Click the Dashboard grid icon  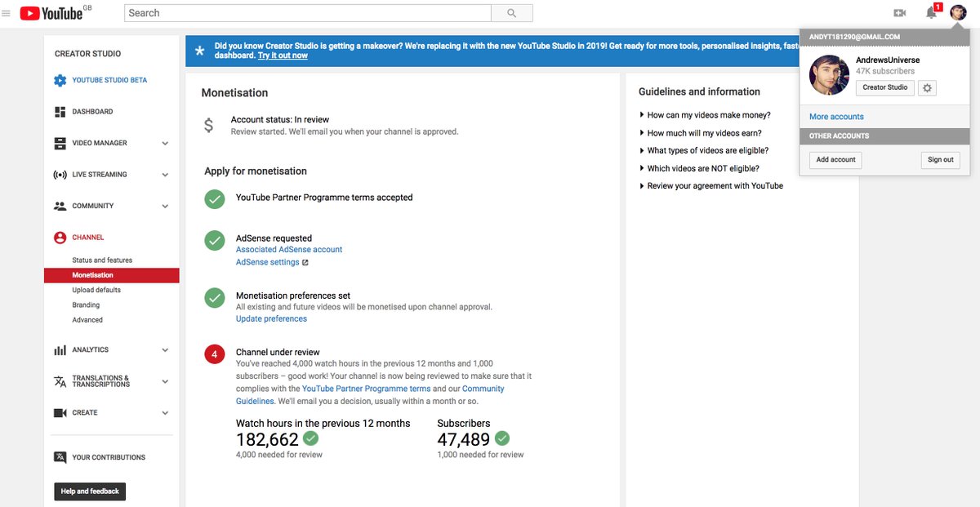(x=60, y=112)
